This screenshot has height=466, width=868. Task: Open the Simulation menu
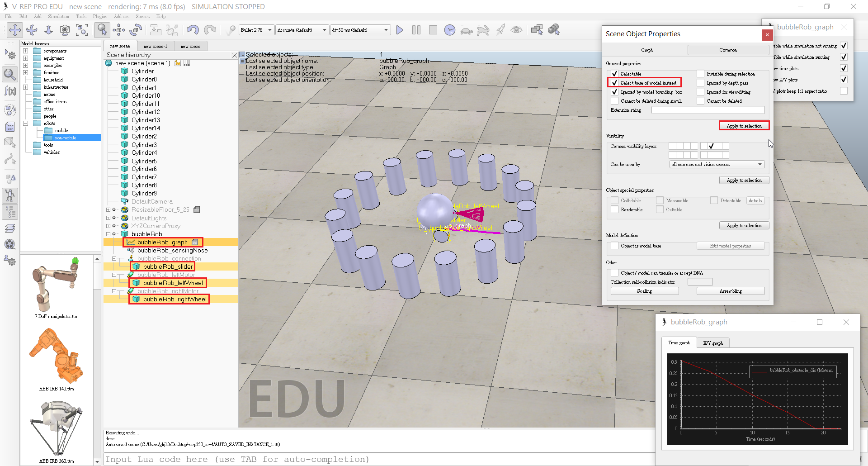tap(58, 16)
